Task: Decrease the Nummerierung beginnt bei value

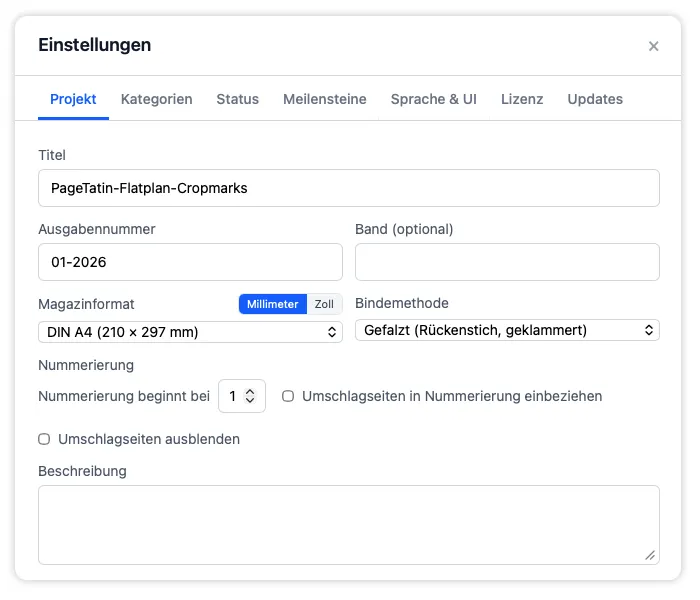Action: [x=250, y=400]
